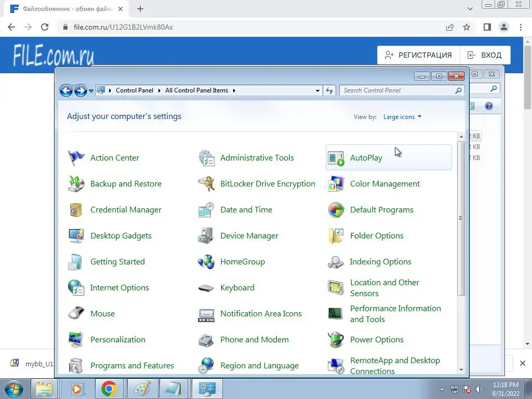532x399 pixels.
Task: Close the Chrome downloads bar
Action: [523, 363]
